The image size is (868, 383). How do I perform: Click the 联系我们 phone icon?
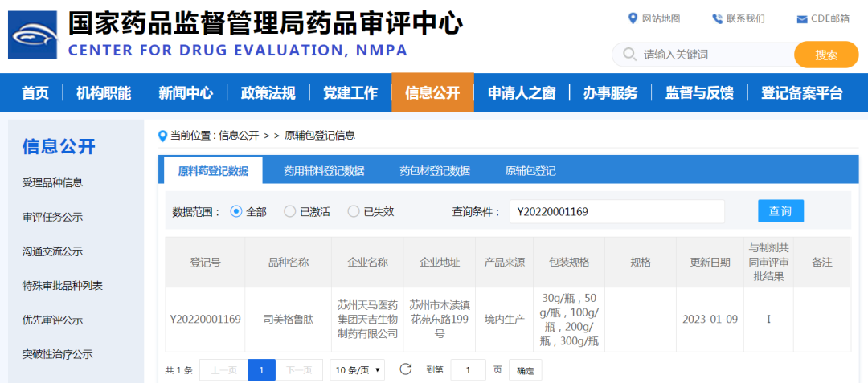point(717,18)
